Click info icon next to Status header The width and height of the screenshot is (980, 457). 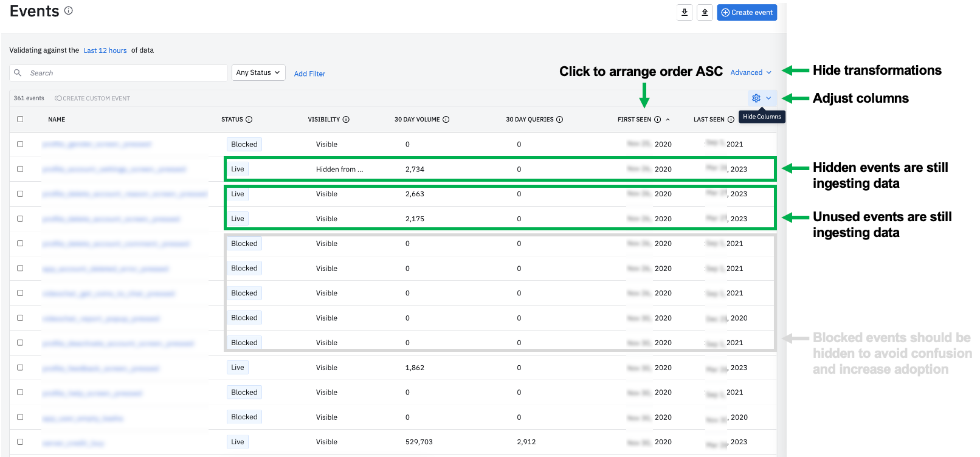click(249, 120)
